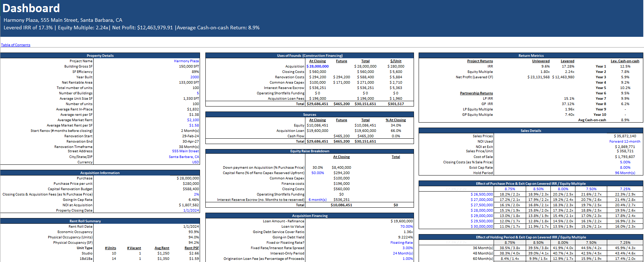This screenshot has height=262, width=644.
Task: Select the Property Closing Date 1/1/2024
Action: 191,211
